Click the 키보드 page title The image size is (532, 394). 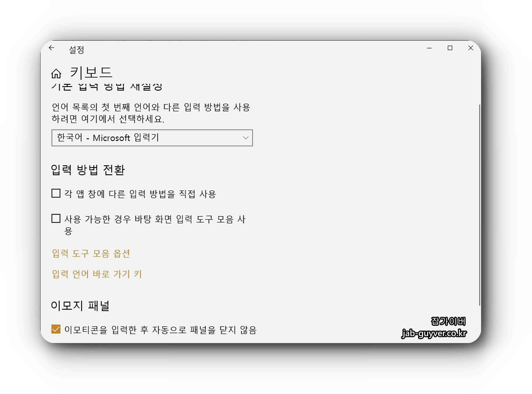point(91,73)
